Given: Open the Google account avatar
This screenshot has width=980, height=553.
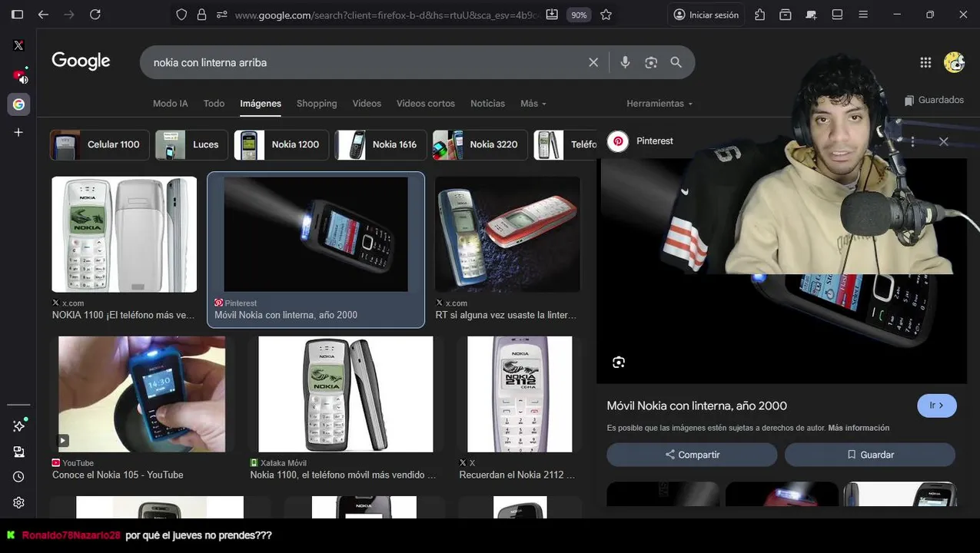Looking at the screenshot, I should click(954, 62).
